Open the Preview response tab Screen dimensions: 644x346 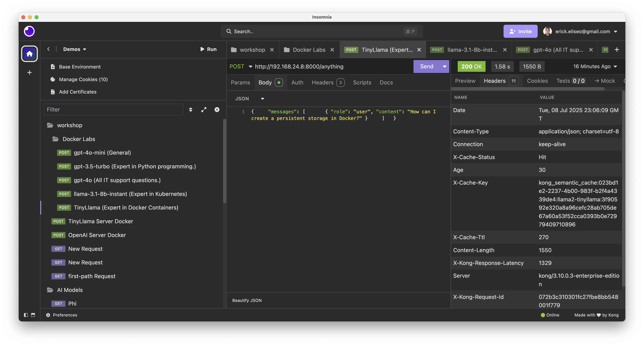465,81
